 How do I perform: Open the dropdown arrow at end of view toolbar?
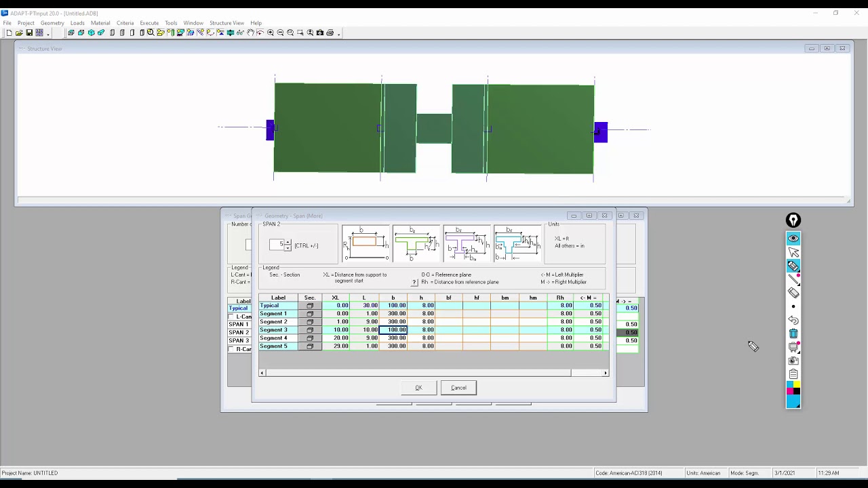point(339,33)
